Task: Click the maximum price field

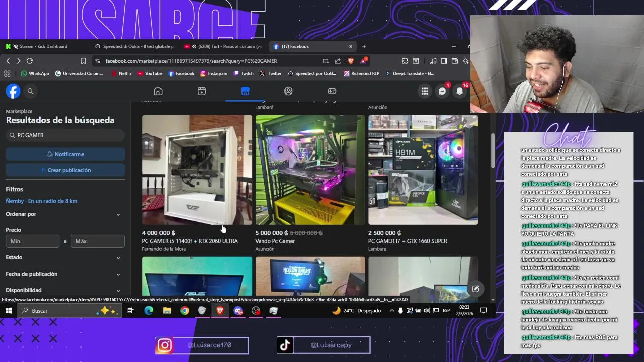Action: [98, 241]
